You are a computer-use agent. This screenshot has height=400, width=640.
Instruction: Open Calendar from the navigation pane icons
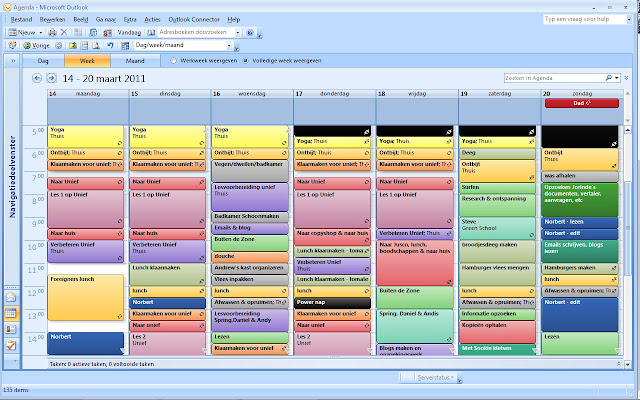[x=11, y=313]
